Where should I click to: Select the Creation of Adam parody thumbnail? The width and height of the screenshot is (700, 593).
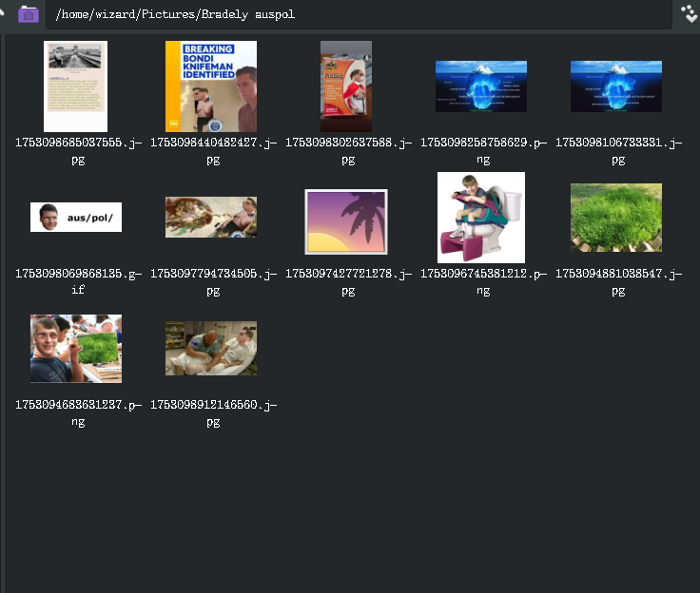pos(211,217)
